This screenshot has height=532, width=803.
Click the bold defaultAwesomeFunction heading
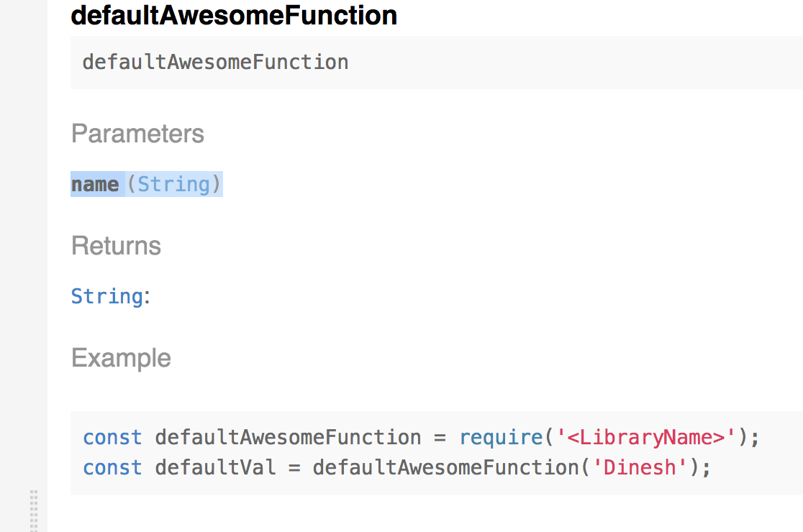tap(234, 15)
